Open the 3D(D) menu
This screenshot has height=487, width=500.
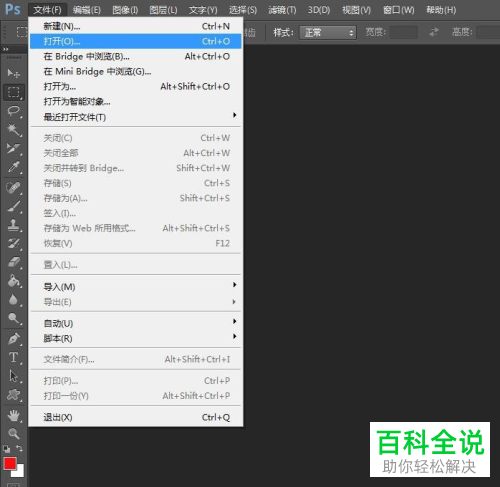click(319, 10)
